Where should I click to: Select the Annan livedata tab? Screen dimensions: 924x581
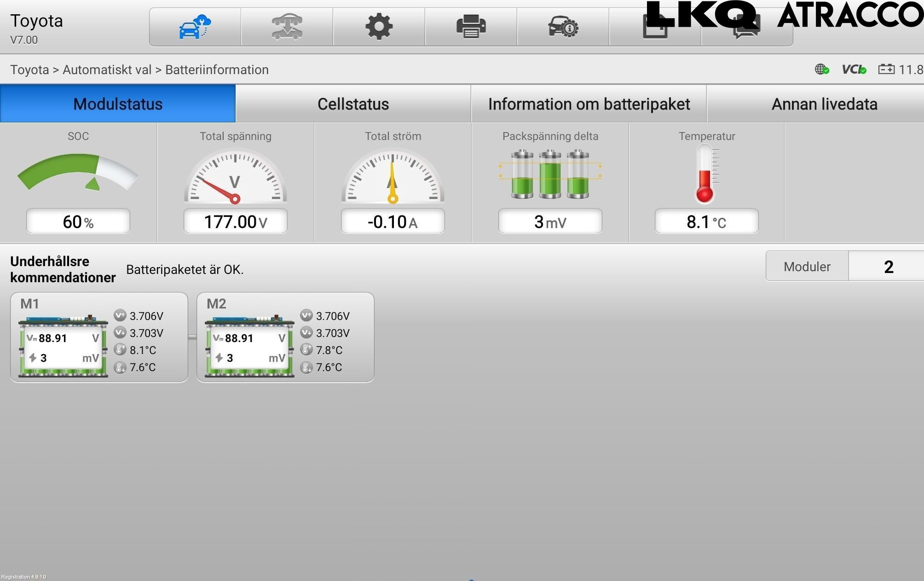pos(824,104)
